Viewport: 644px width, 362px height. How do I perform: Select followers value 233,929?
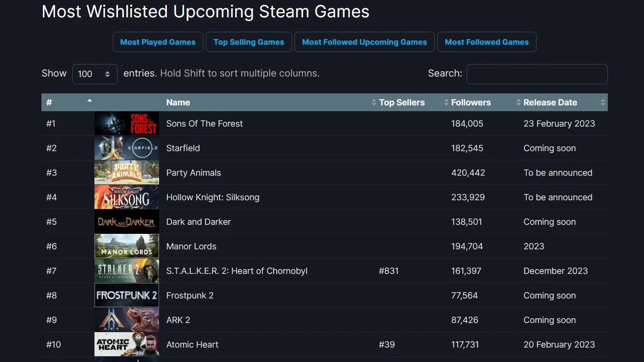pos(468,197)
